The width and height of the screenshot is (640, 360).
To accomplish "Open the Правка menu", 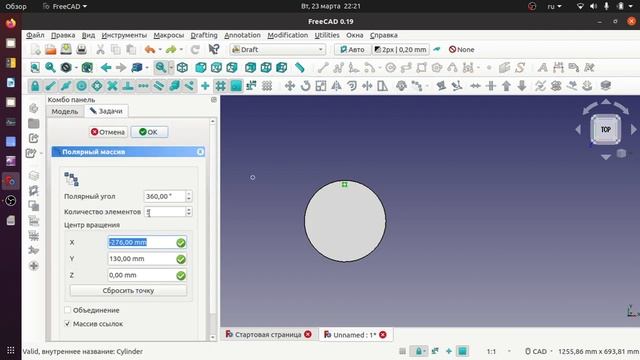I will click(x=63, y=35).
